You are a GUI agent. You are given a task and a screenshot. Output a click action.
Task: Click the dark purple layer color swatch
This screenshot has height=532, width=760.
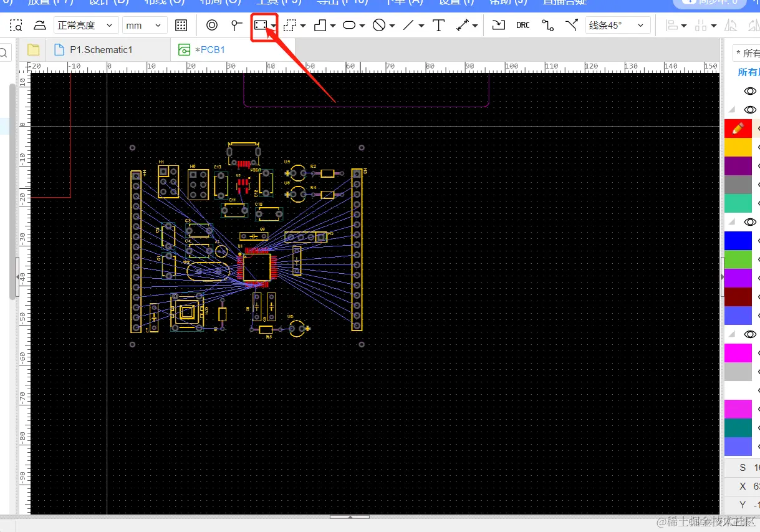click(x=738, y=166)
